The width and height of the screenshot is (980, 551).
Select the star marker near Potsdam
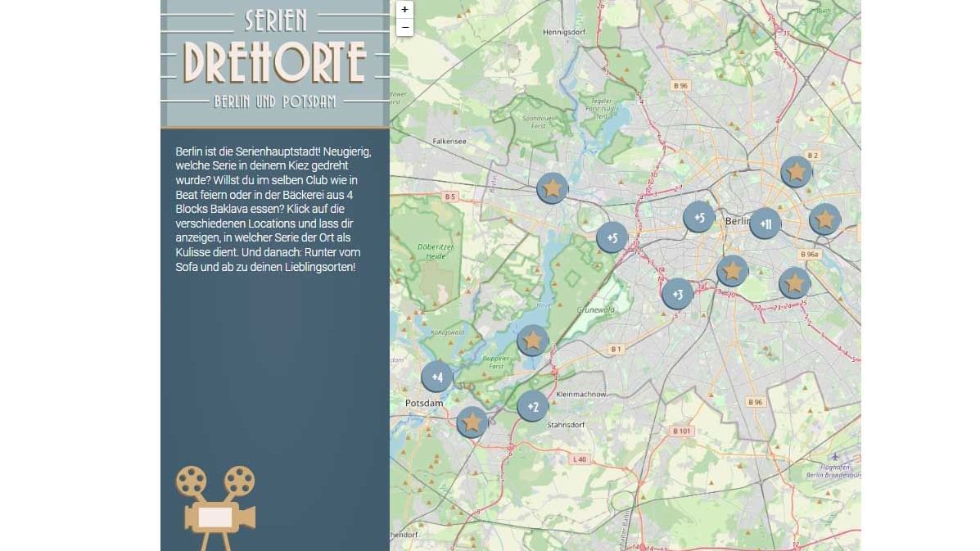coord(471,422)
